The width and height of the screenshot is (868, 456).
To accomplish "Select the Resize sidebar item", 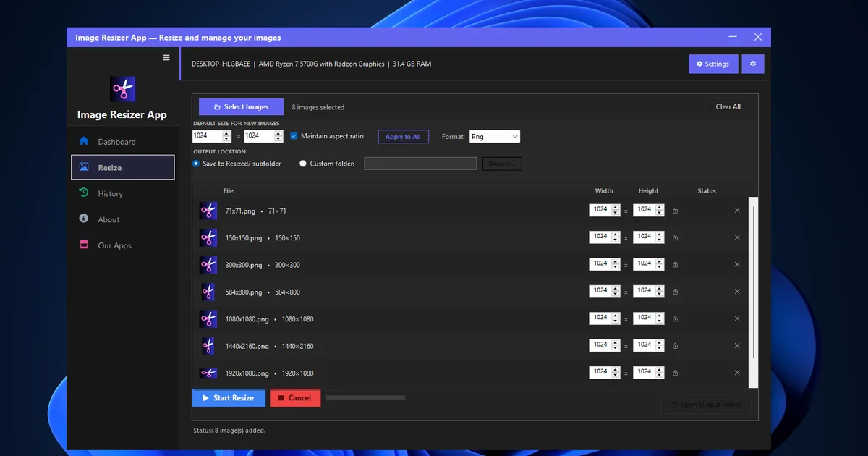I will [x=122, y=167].
